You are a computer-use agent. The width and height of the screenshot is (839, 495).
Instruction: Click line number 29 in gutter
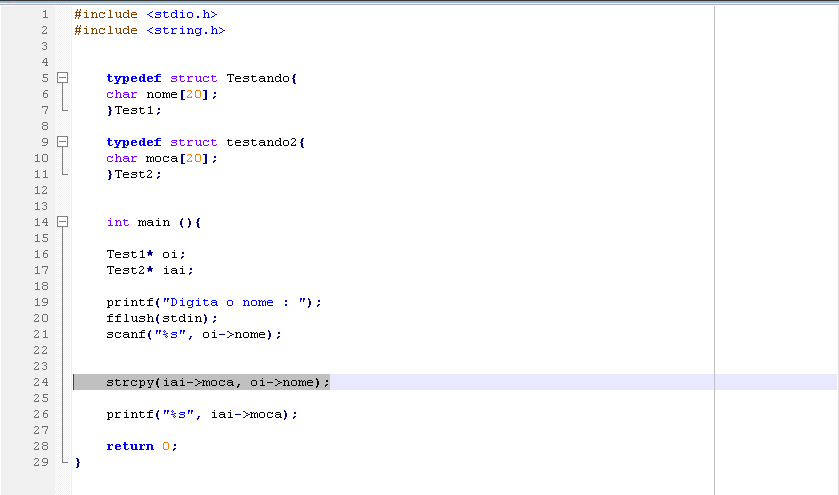41,462
